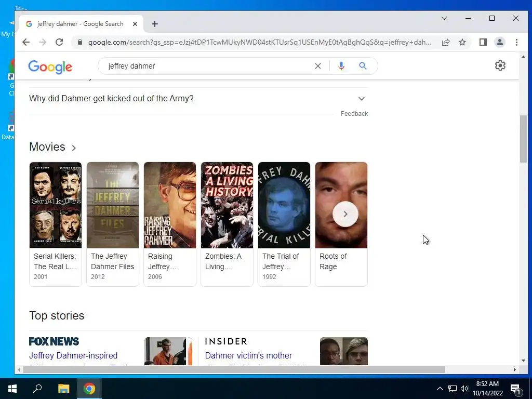Viewport: 532px width, 399px height.
Task: Launch File Explorer from taskbar
Action: (x=63, y=389)
